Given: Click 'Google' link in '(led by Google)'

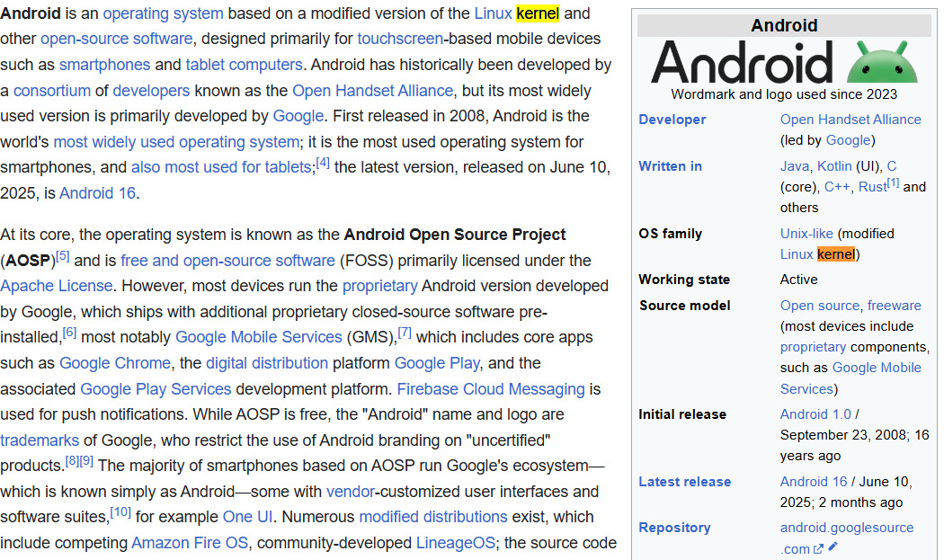Looking at the screenshot, I should (x=849, y=140).
